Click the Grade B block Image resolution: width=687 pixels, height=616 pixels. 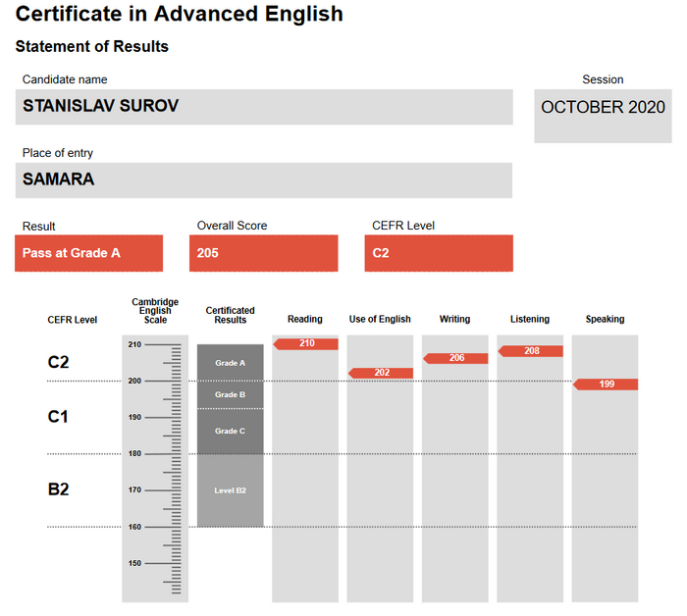230,395
